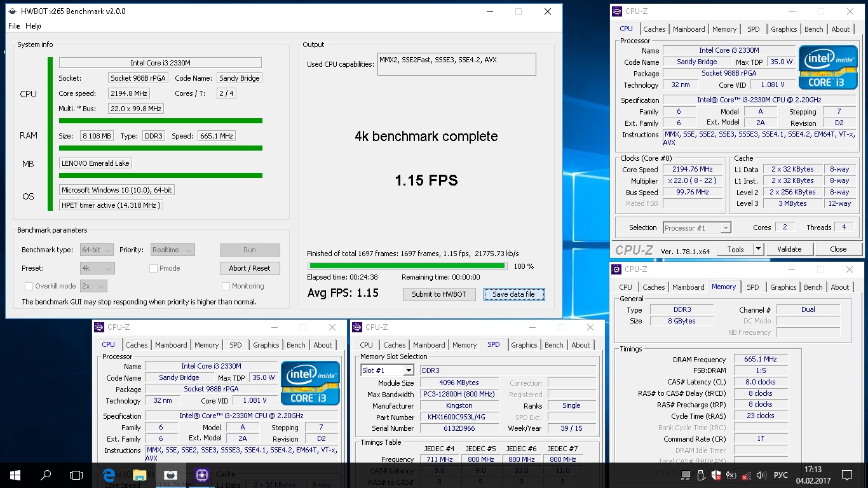The height and width of the screenshot is (488, 868).
Task: Click the security shield tray icon
Action: pos(715,475)
